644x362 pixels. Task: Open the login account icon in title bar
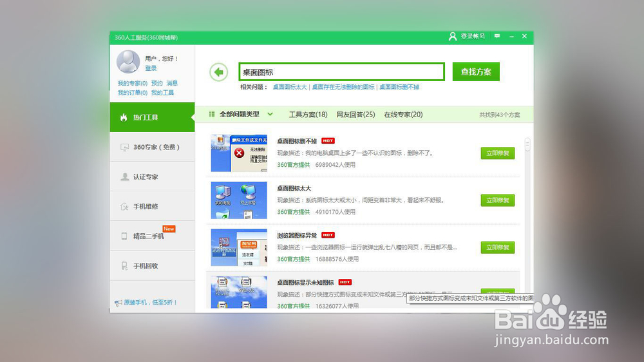click(x=453, y=37)
